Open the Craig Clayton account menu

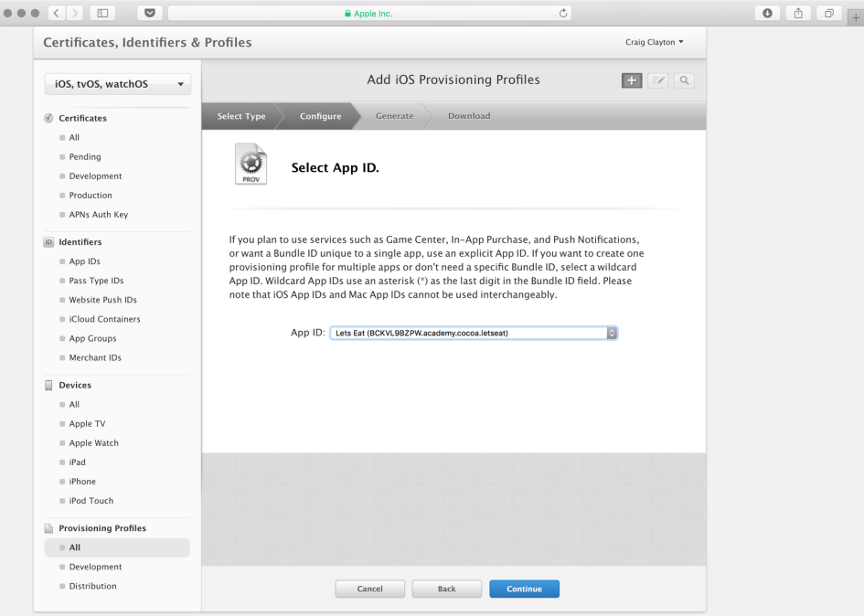coord(654,42)
